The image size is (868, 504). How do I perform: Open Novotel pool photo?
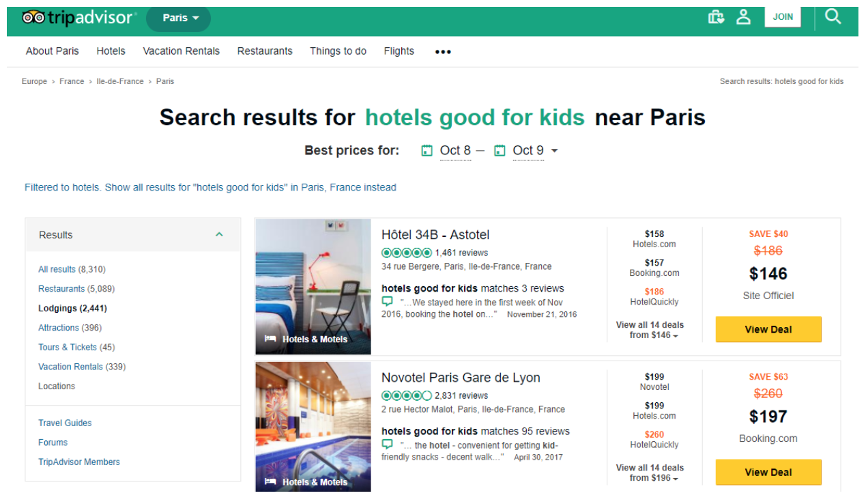(x=313, y=427)
